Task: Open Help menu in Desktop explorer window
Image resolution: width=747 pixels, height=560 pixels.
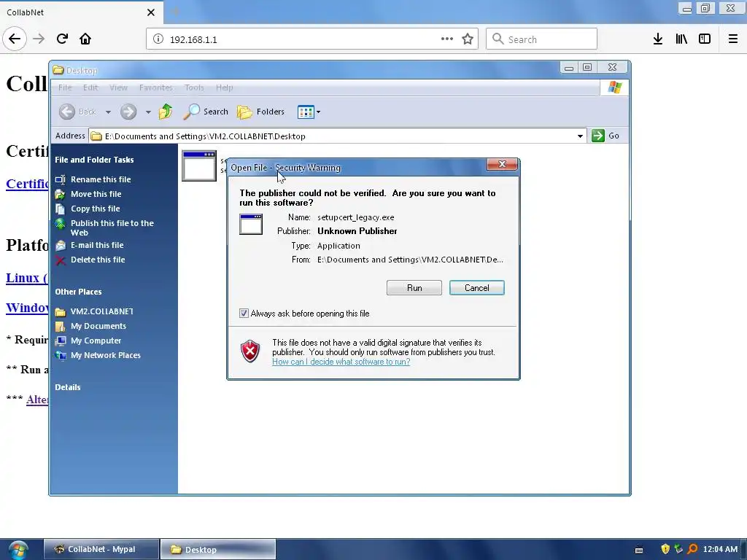Action: click(x=225, y=87)
